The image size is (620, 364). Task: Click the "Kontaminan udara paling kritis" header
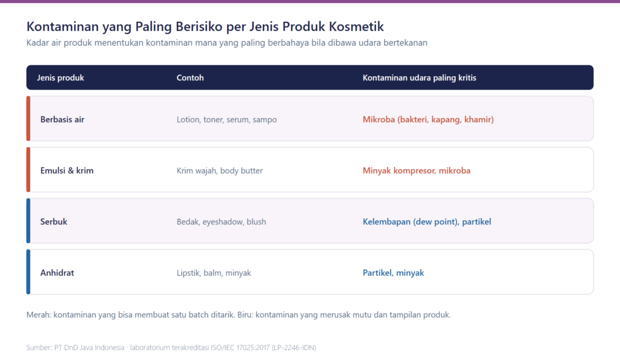point(420,78)
